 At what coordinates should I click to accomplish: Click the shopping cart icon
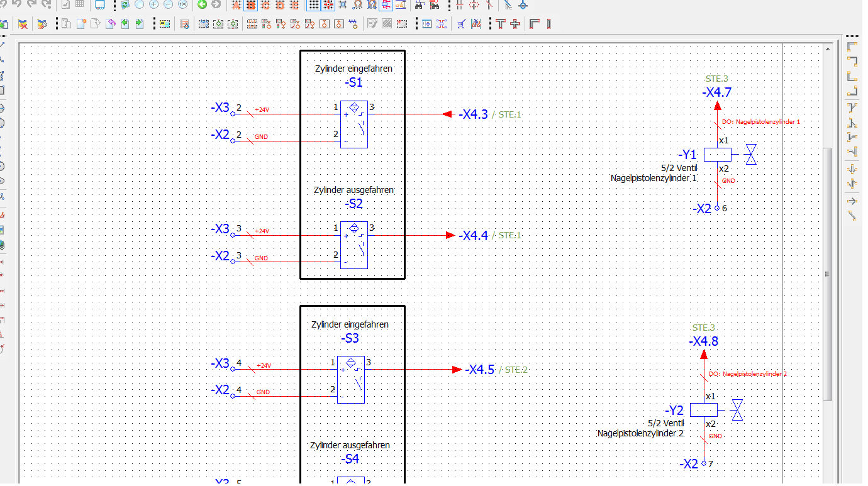[461, 24]
